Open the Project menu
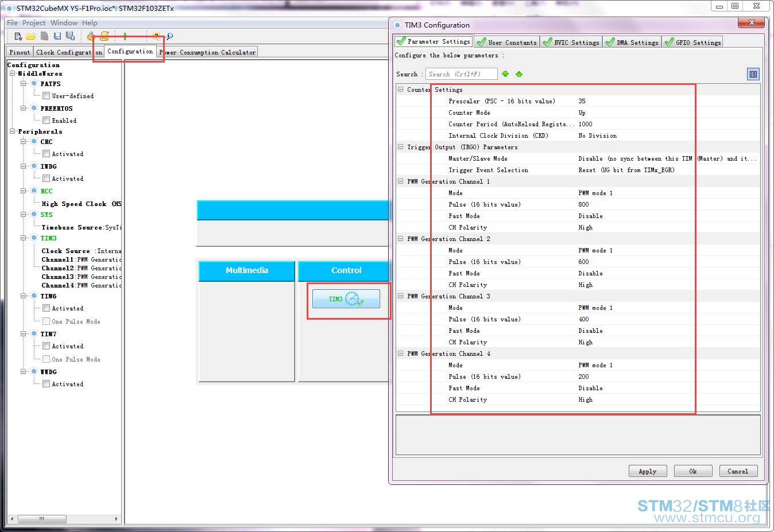Image resolution: width=774 pixels, height=532 pixels. pos(34,23)
